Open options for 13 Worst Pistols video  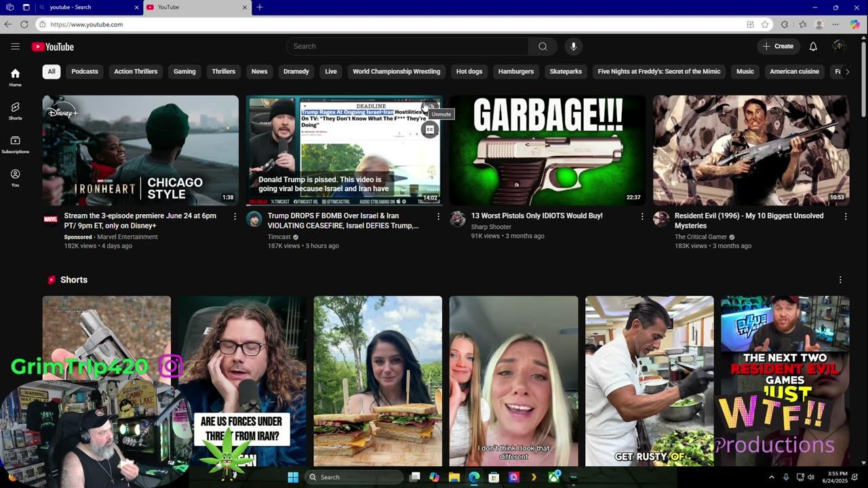(642, 216)
